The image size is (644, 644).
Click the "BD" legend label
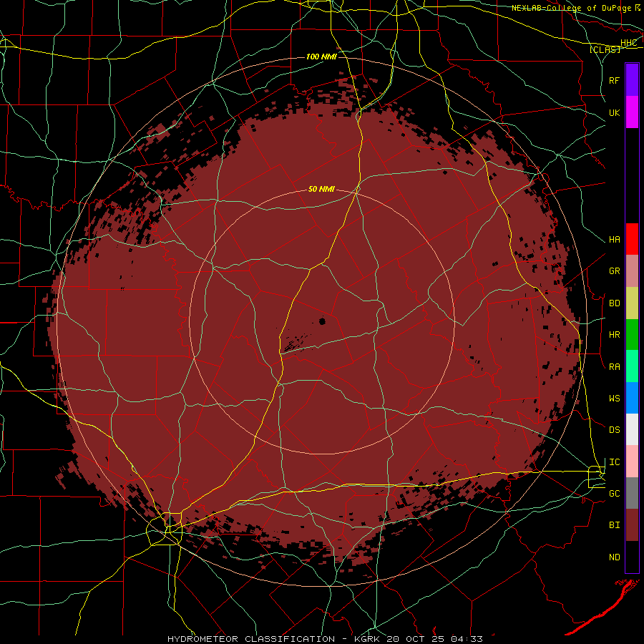pos(615,303)
